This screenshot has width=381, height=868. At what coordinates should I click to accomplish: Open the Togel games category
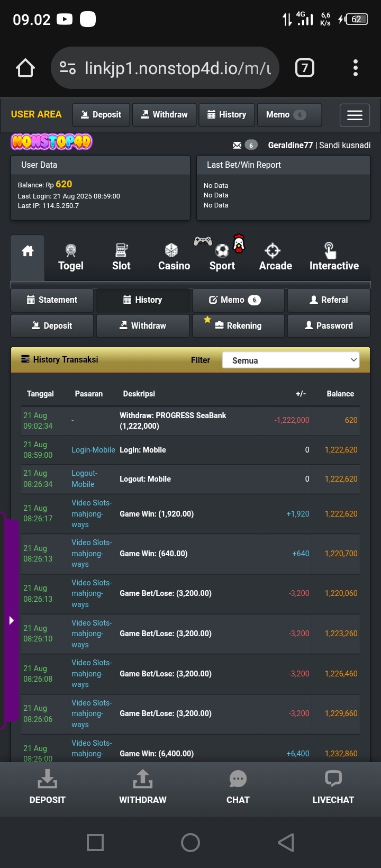pyautogui.click(x=71, y=258)
